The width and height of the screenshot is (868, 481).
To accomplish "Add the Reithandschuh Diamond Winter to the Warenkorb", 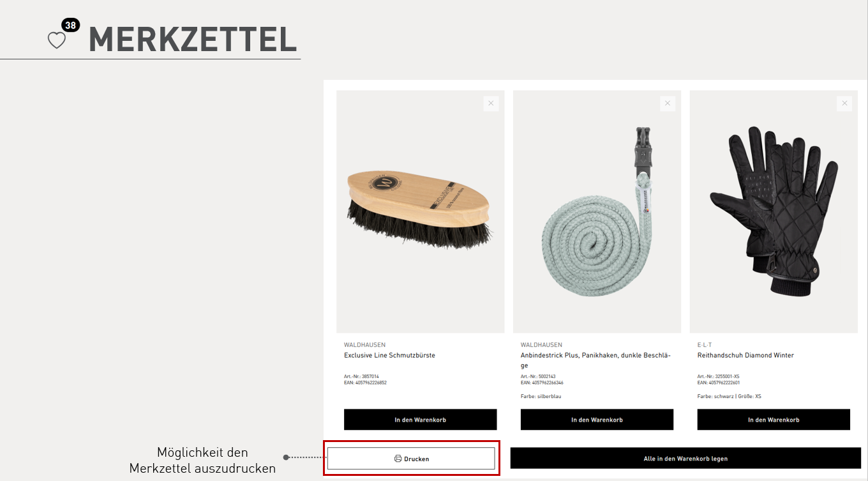I will coord(774,420).
